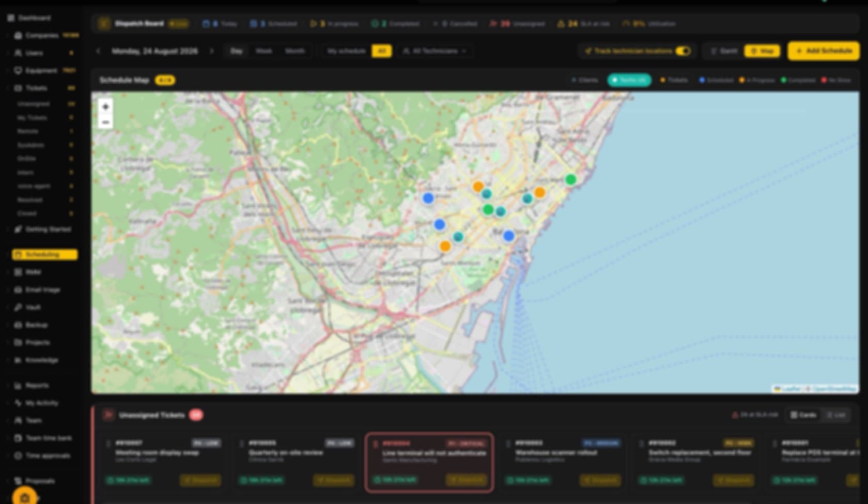Dispatch the Line terminal will not authenticate ticket

[x=466, y=480]
